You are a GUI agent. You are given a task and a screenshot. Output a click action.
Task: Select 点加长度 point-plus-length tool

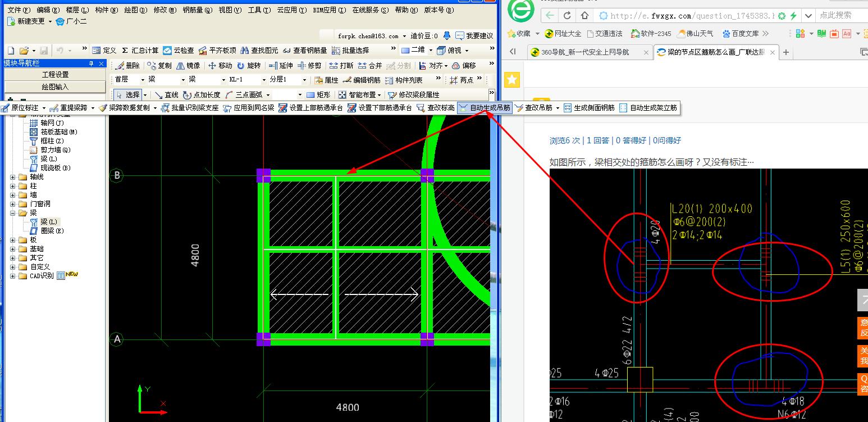(202, 94)
